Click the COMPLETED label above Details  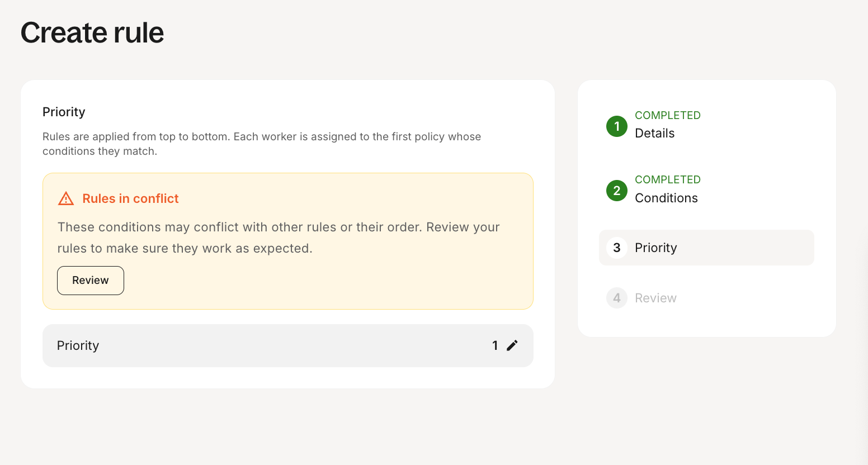[x=667, y=115]
